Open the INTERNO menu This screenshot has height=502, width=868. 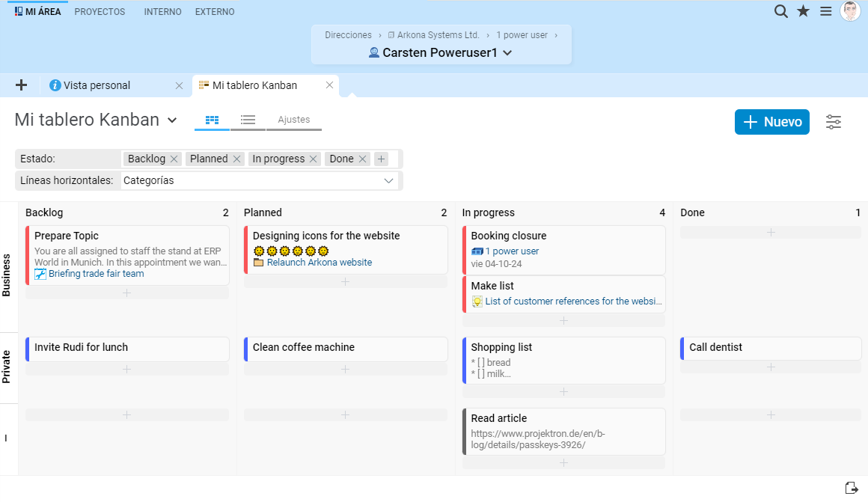pos(163,12)
